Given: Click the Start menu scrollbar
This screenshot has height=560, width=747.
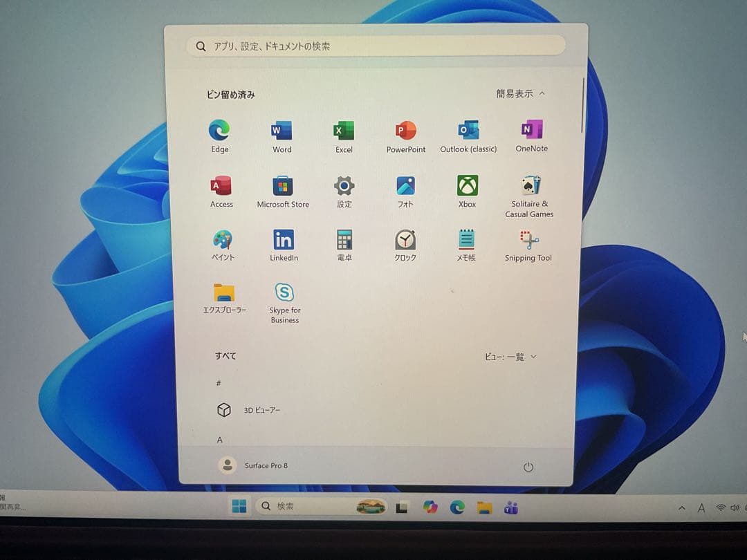Looking at the screenshot, I should pyautogui.click(x=582, y=106).
